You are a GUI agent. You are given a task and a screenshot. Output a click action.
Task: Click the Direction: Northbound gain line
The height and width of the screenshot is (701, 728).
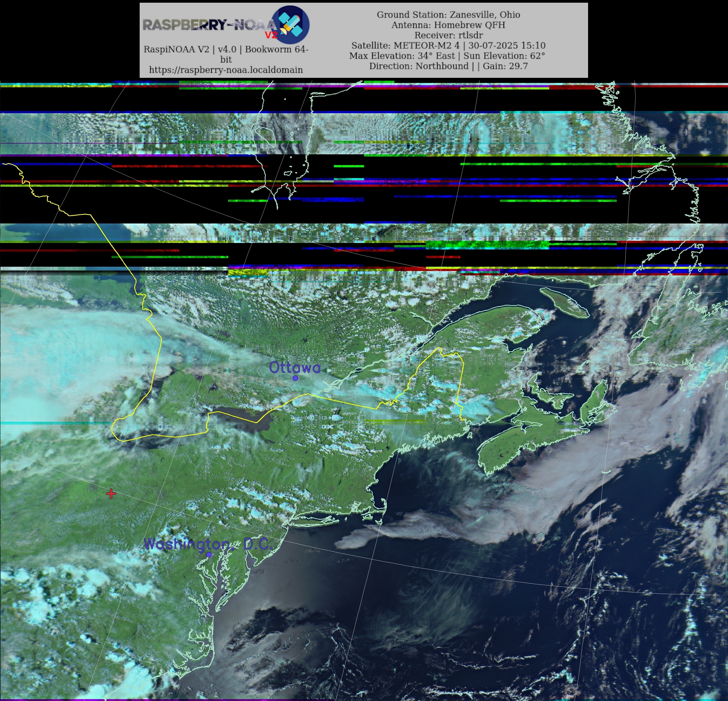[x=448, y=66]
